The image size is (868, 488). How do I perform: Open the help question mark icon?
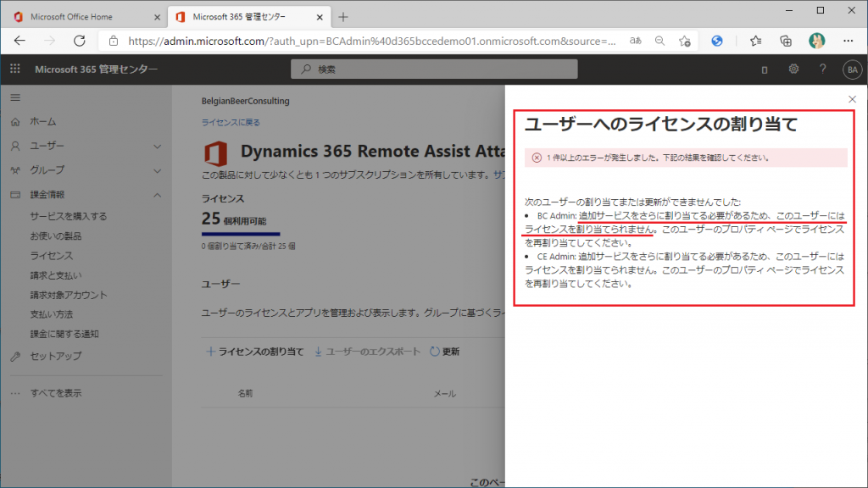pyautogui.click(x=822, y=69)
